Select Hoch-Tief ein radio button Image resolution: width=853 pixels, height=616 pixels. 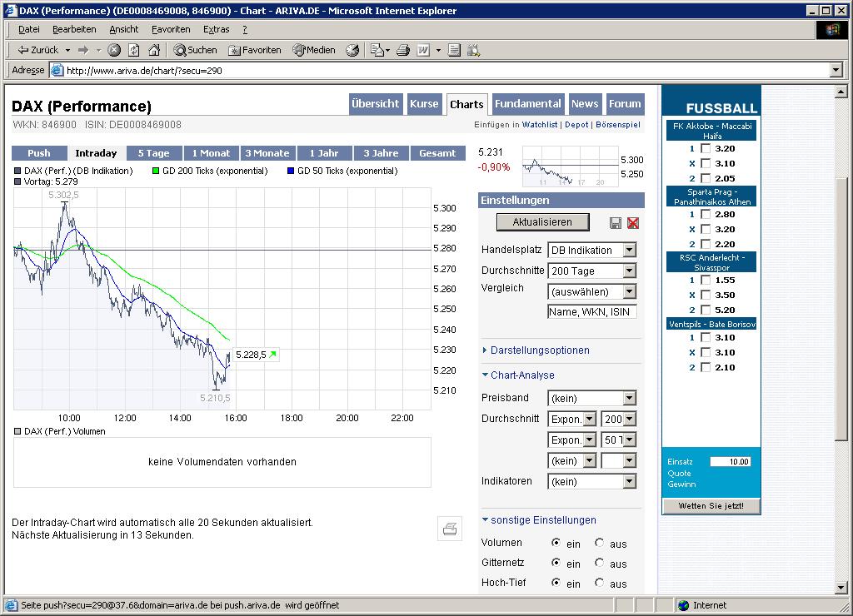pyautogui.click(x=556, y=583)
